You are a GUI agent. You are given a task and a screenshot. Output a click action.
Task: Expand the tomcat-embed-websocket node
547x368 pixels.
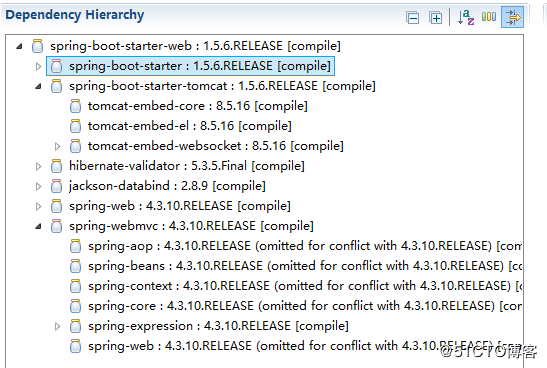(58, 146)
